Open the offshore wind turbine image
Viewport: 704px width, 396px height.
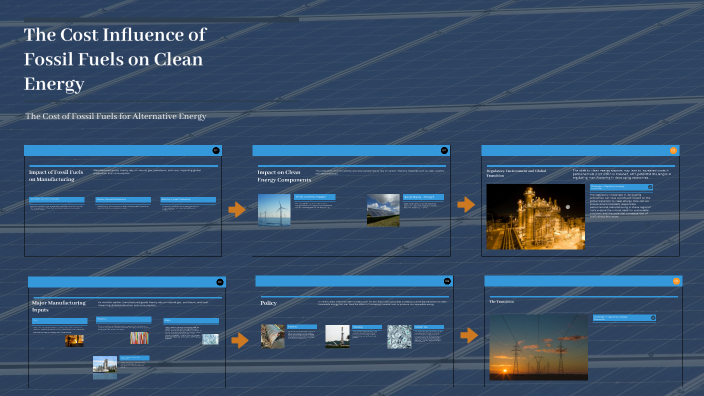pos(274,210)
